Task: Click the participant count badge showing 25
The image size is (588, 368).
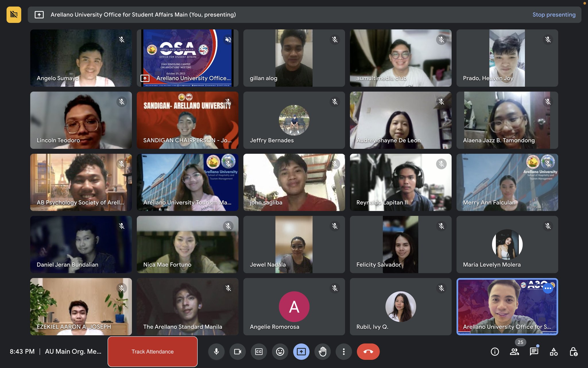Action: 520,342
